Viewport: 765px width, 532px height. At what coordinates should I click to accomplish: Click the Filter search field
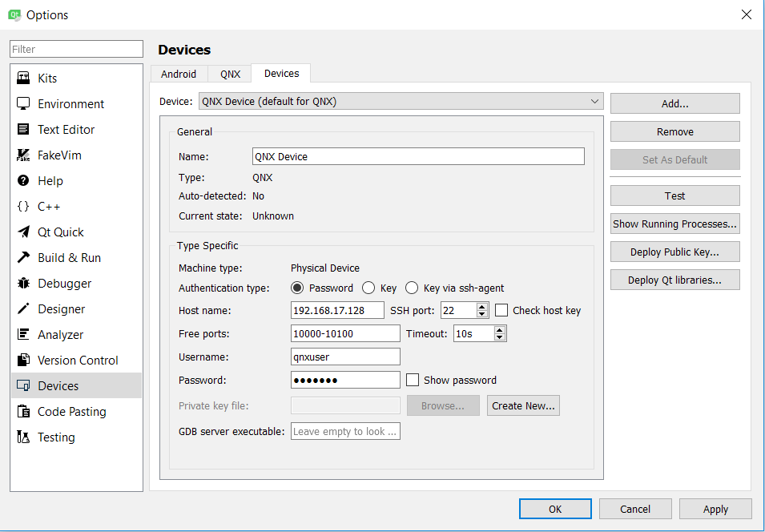76,49
